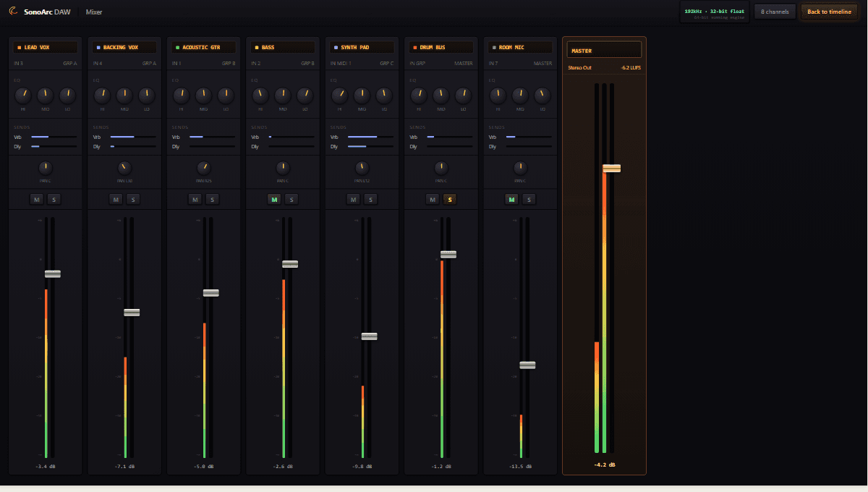Disable solo on Drum Bus
The height and width of the screenshot is (492, 868).
pyautogui.click(x=450, y=199)
